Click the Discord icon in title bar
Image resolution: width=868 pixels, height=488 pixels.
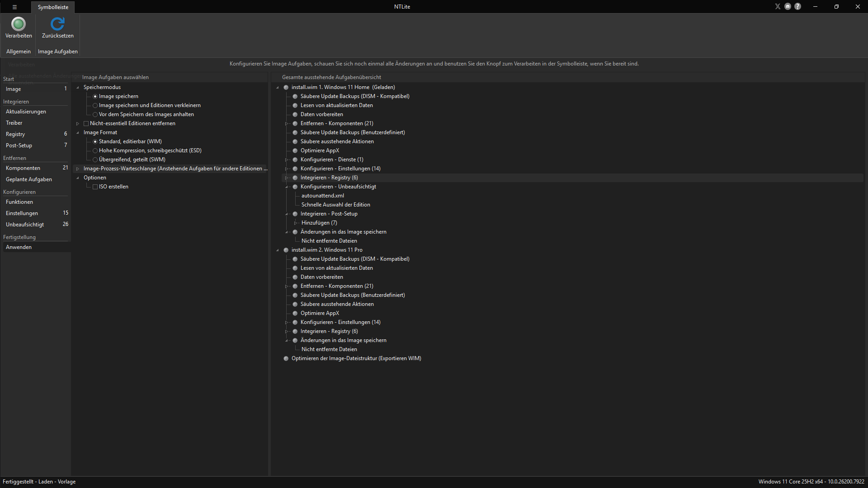(x=788, y=6)
